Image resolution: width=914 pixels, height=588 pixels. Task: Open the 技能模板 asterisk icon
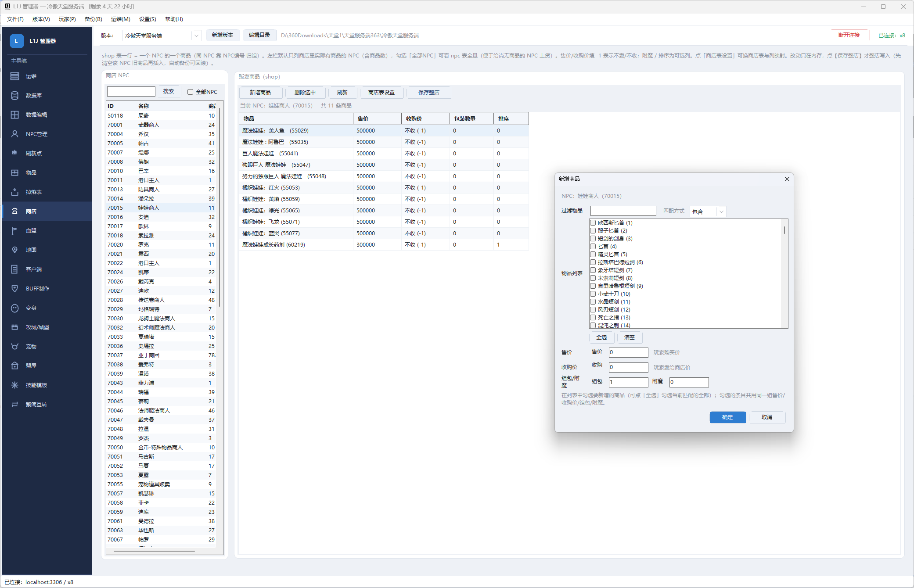tap(15, 385)
